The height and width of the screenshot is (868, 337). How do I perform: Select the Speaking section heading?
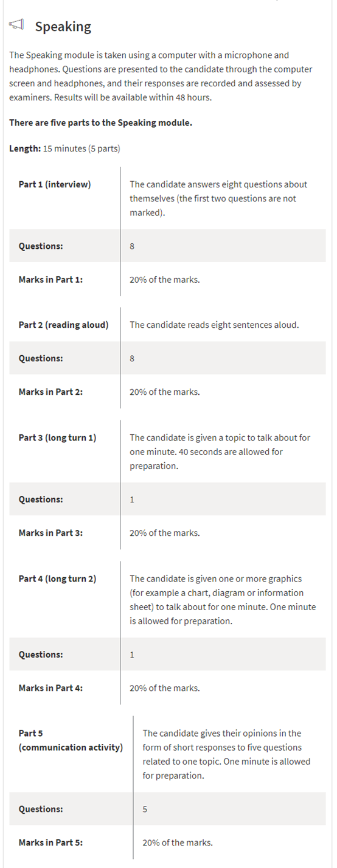[x=63, y=26]
